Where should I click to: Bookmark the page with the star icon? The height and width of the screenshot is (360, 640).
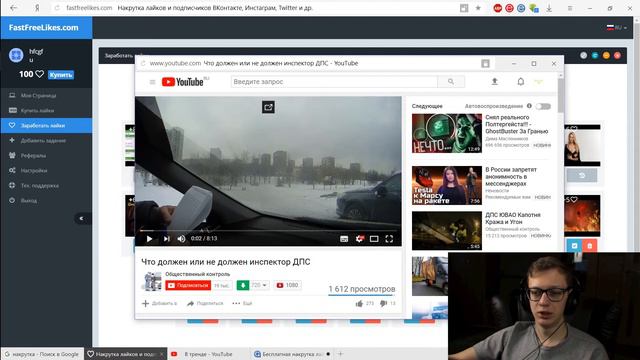(478, 8)
